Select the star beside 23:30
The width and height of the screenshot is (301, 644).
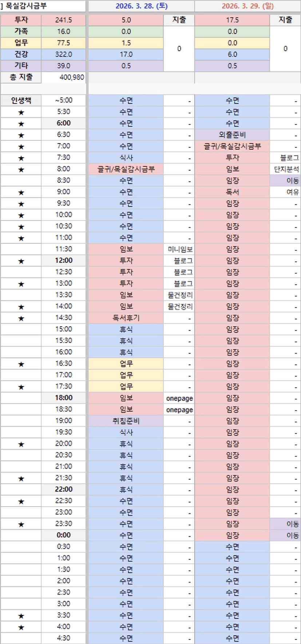(x=21, y=524)
